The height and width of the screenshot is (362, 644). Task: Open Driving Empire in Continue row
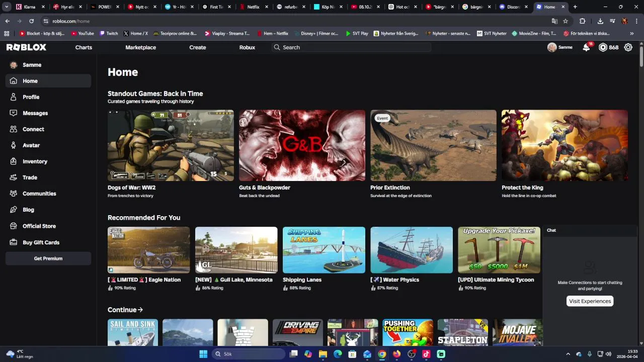(x=298, y=332)
